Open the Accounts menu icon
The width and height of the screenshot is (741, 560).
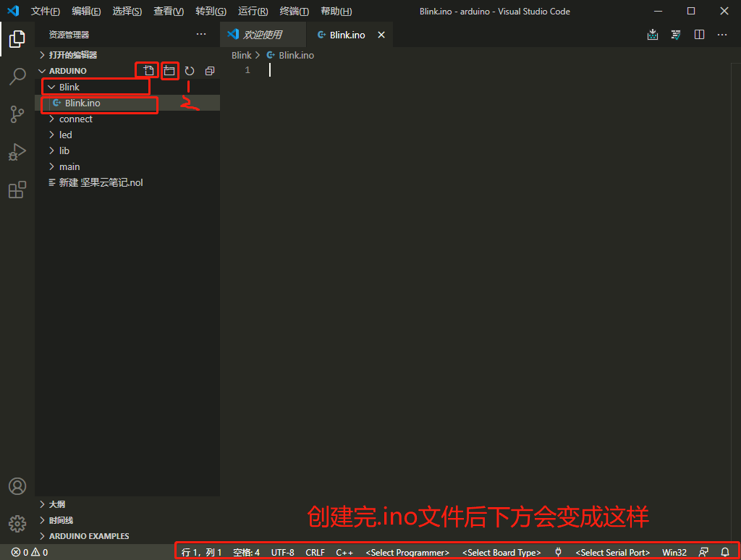pyautogui.click(x=17, y=486)
